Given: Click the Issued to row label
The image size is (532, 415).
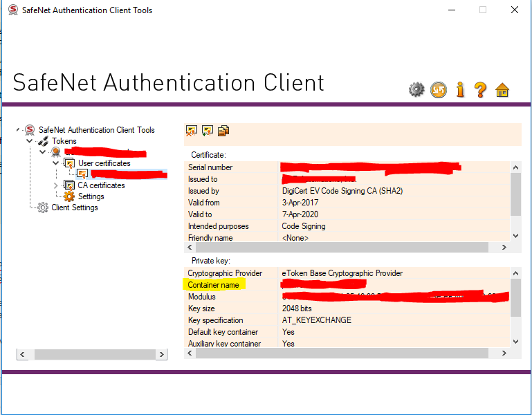Looking at the screenshot, I should pos(203,179).
